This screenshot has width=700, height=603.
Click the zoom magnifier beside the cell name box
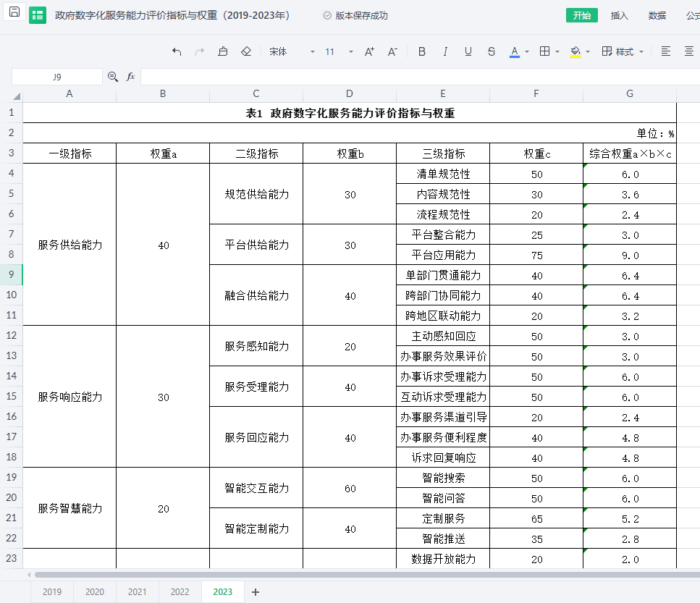[x=113, y=77]
